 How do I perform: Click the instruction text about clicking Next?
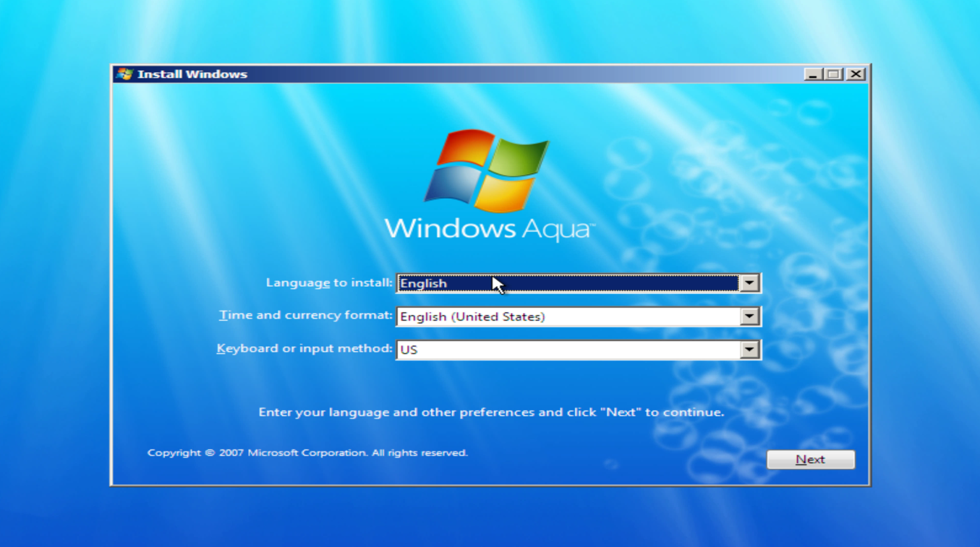(x=491, y=412)
